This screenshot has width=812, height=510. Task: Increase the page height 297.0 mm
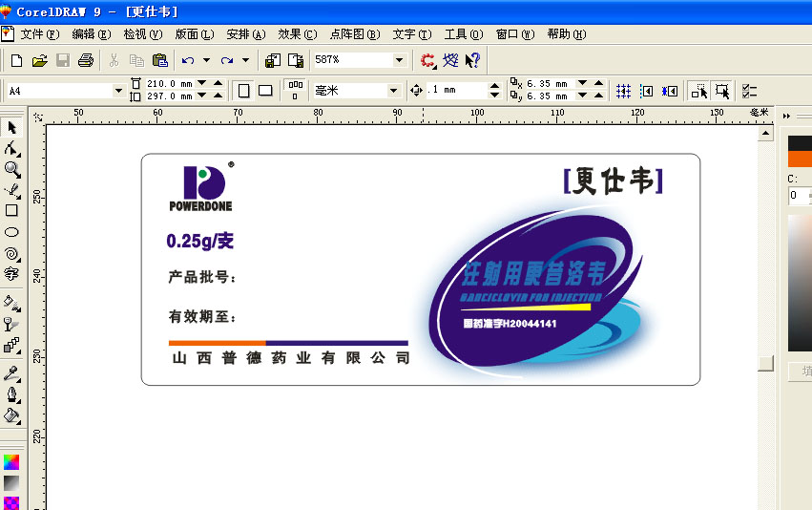click(x=219, y=96)
